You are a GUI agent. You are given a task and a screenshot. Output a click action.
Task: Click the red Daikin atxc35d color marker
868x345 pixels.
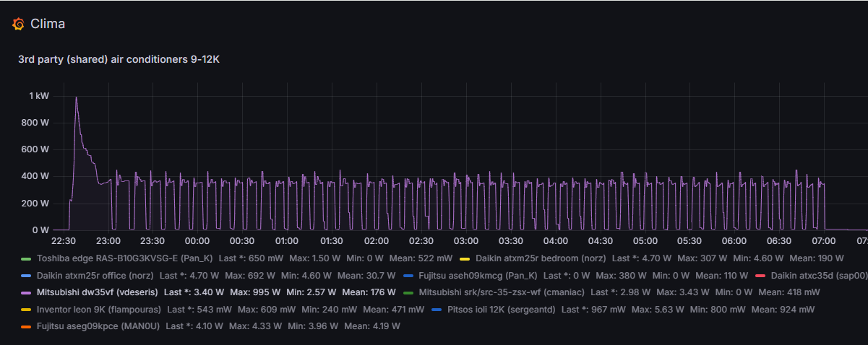click(x=760, y=276)
